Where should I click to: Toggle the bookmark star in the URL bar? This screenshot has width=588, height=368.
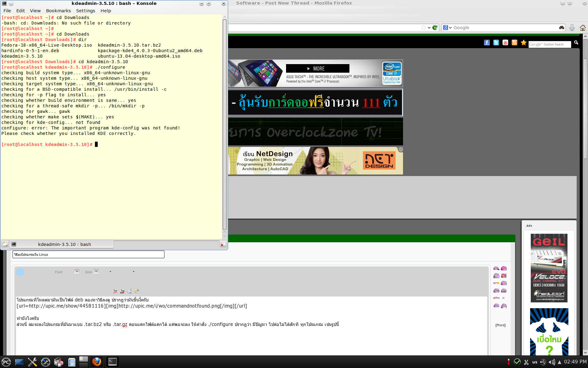(x=423, y=28)
